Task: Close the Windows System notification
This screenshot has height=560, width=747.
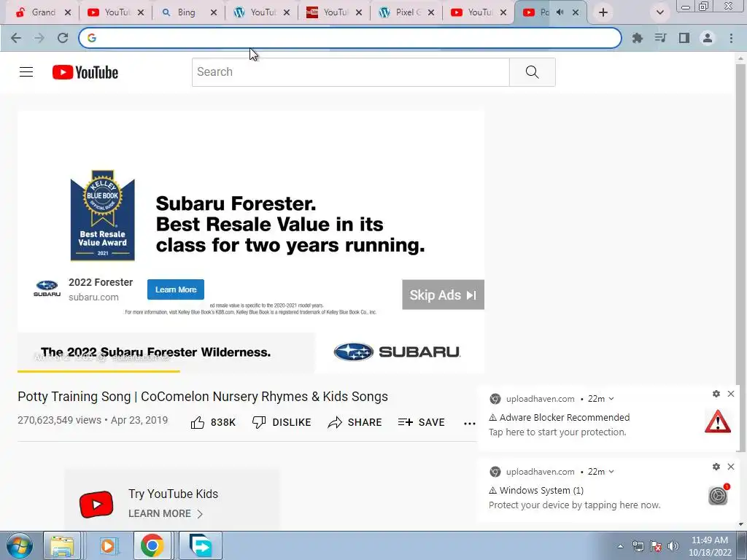Action: (731, 467)
